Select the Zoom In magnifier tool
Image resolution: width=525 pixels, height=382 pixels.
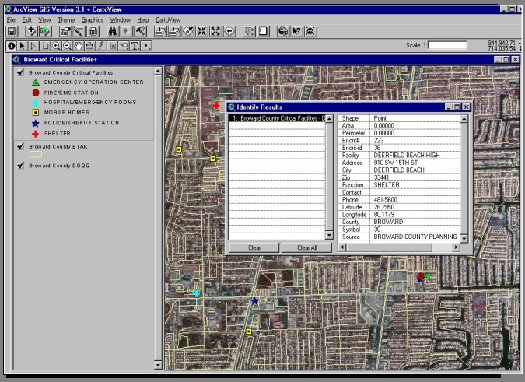[x=56, y=46]
